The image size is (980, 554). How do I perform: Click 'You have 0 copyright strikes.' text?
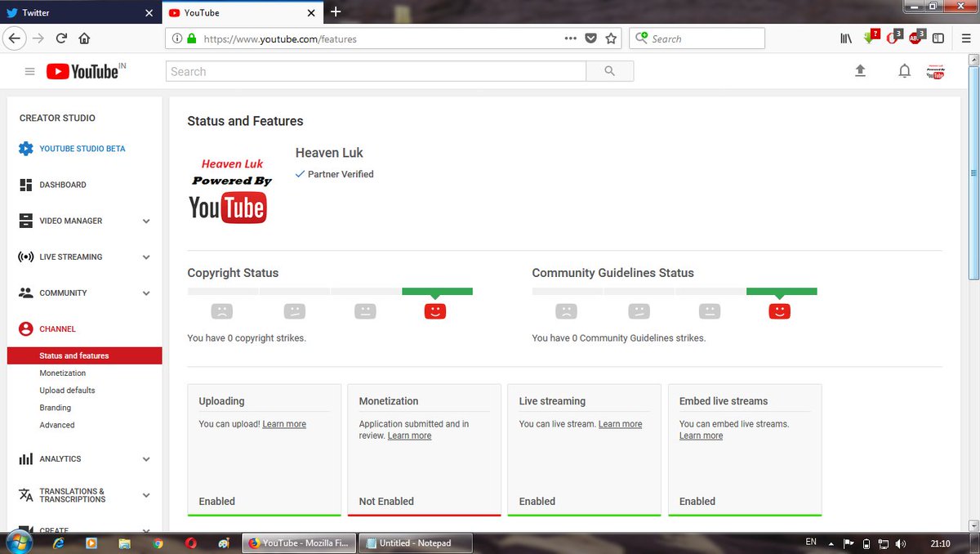click(247, 337)
